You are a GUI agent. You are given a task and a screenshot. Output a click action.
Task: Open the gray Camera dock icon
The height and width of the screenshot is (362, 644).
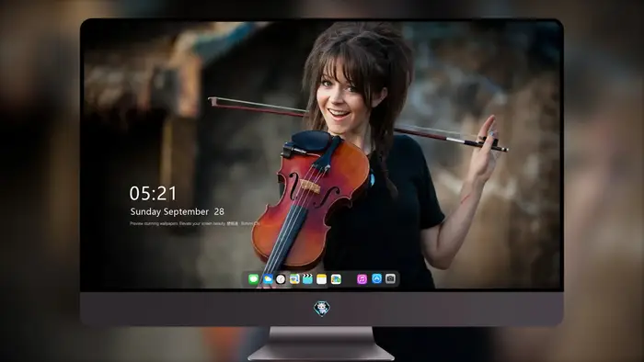391,278
